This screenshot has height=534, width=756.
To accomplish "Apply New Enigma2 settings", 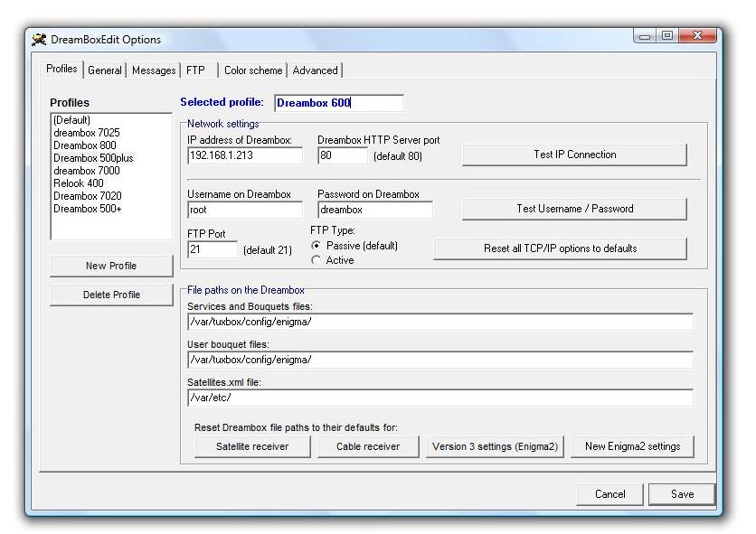I will tap(633, 446).
